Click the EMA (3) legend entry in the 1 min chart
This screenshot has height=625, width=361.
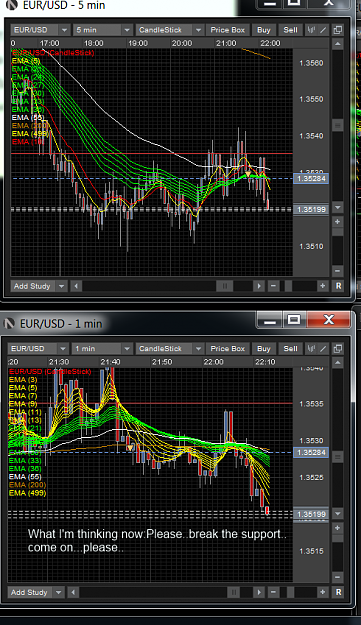pos(23,379)
